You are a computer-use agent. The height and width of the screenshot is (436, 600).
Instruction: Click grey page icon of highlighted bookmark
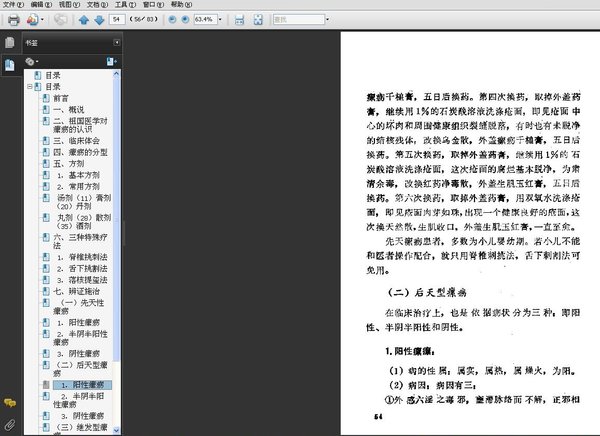[x=46, y=385]
